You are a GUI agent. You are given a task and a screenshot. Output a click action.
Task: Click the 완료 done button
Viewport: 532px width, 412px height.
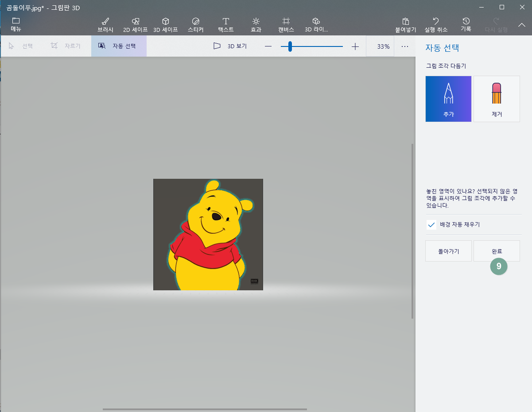click(x=497, y=251)
